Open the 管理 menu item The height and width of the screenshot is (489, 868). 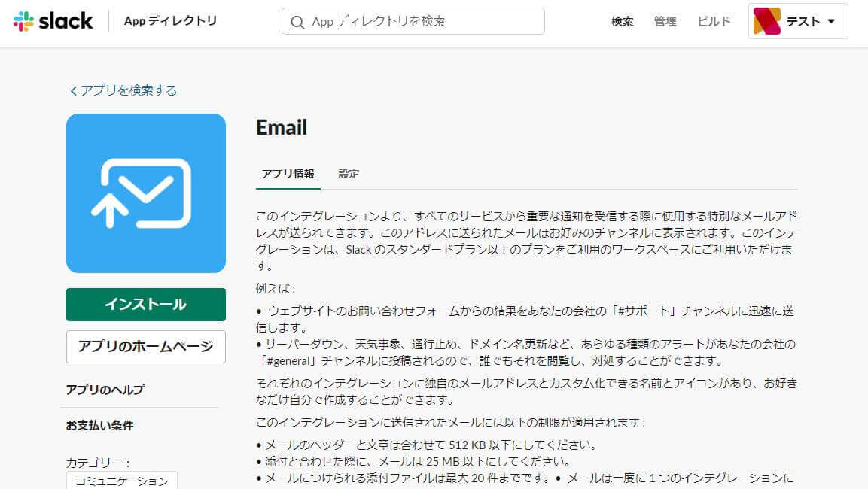tap(665, 22)
